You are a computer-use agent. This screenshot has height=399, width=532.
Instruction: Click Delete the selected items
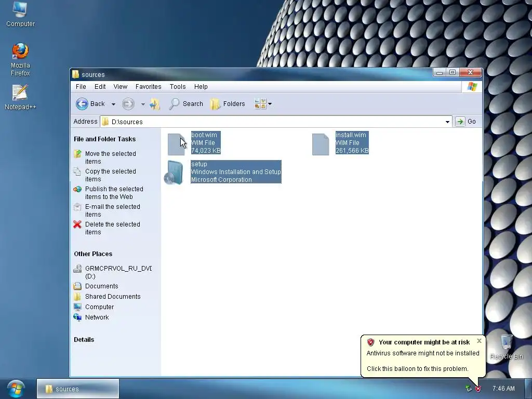click(113, 228)
